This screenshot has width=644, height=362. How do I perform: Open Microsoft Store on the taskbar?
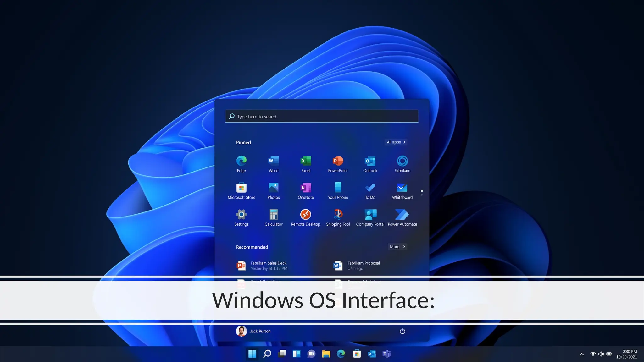[x=357, y=354]
